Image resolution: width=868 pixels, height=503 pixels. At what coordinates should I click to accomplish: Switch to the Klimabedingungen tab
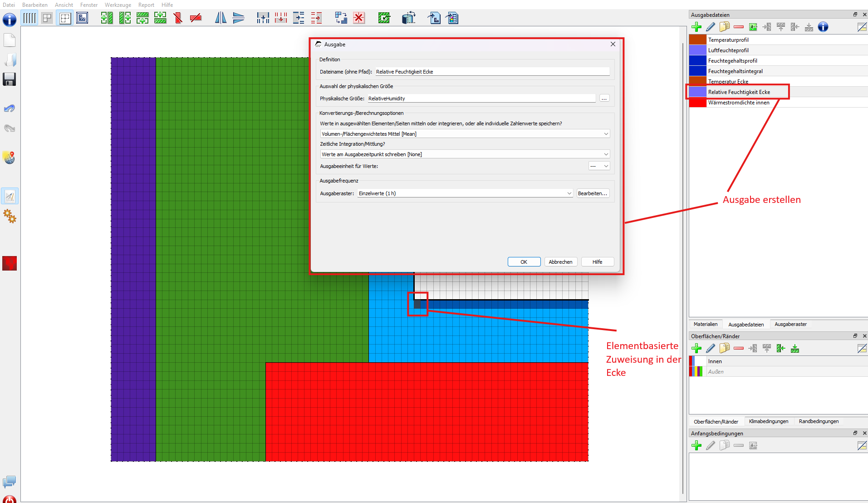769,421
